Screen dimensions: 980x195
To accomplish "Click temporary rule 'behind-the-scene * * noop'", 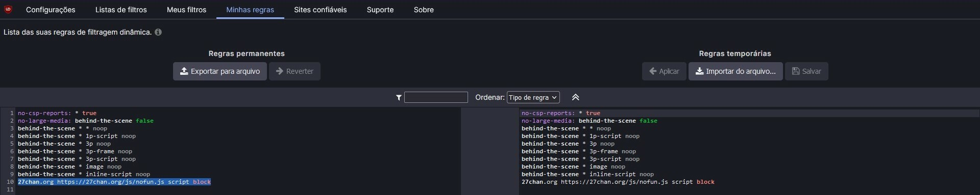I will (x=566, y=128).
